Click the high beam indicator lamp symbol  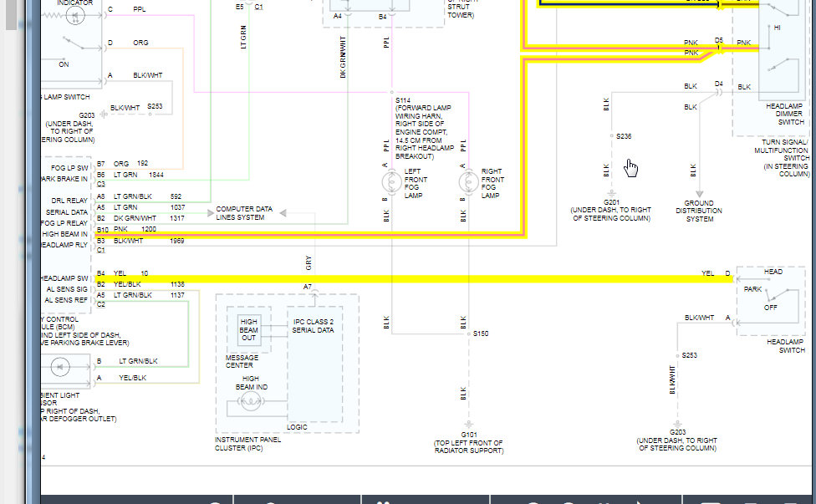click(x=250, y=401)
